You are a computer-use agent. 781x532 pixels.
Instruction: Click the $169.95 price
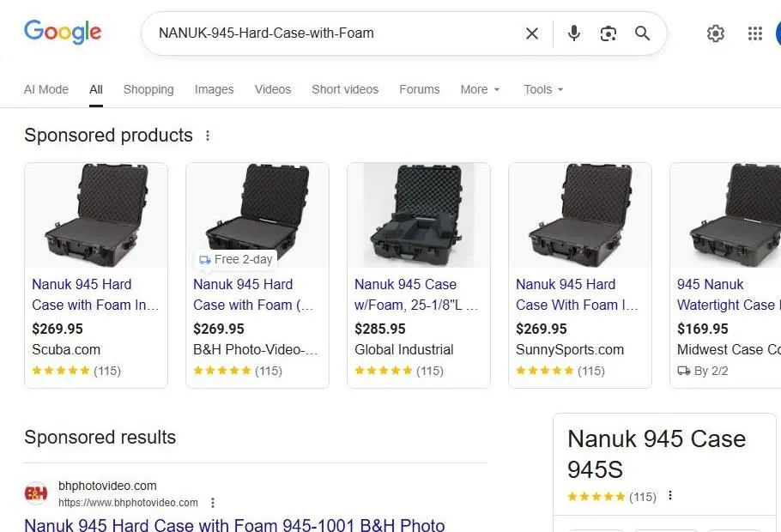703,329
